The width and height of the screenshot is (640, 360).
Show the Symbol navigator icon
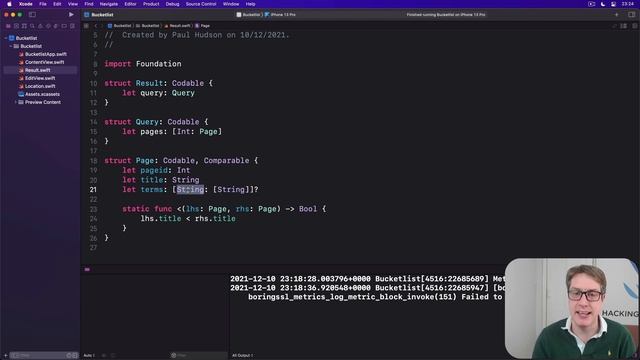[x=24, y=26]
